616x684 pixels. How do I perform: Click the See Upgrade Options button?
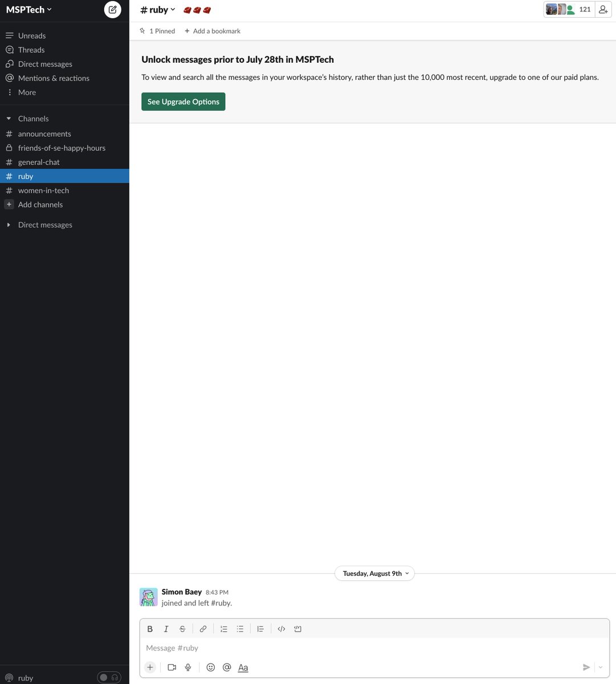(183, 101)
